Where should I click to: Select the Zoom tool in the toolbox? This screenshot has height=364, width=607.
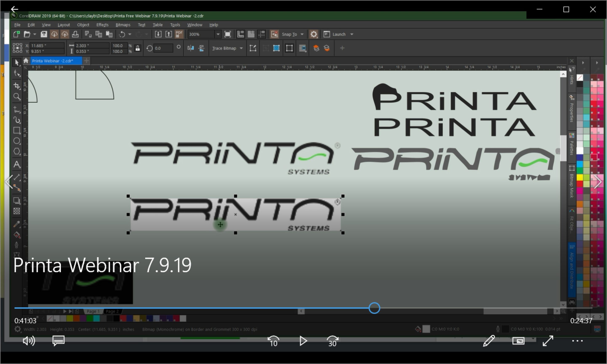[17, 97]
